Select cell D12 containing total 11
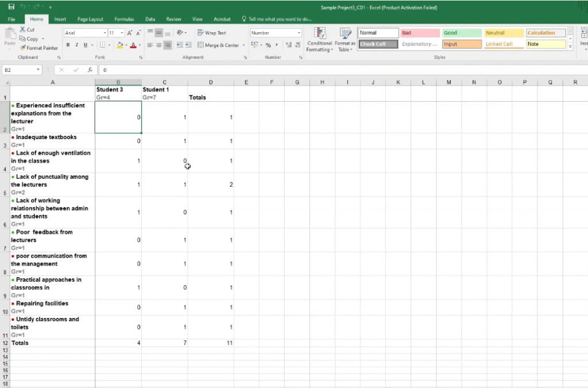This screenshot has width=588, height=388. tap(211, 343)
